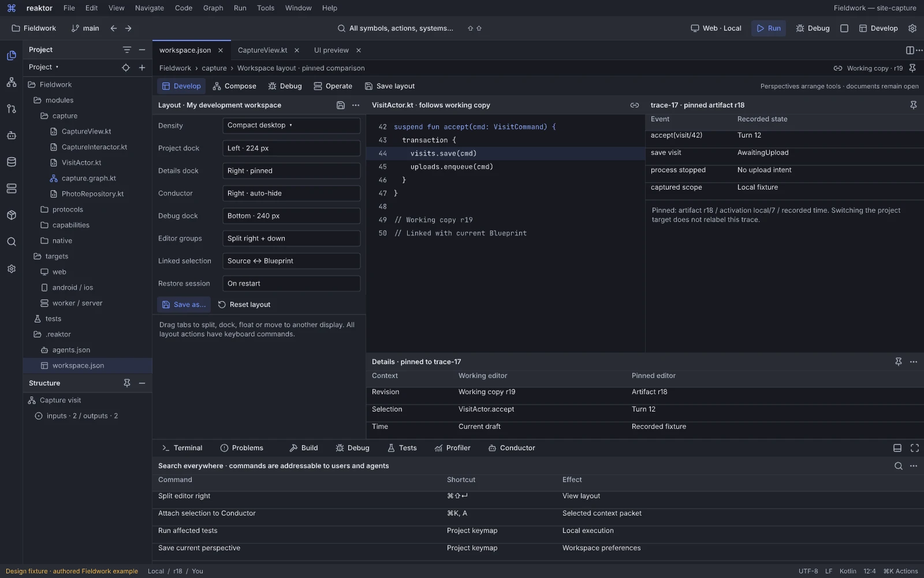Viewport: 924px width, 578px height.
Task: Click the Save as… button
Action: click(184, 305)
